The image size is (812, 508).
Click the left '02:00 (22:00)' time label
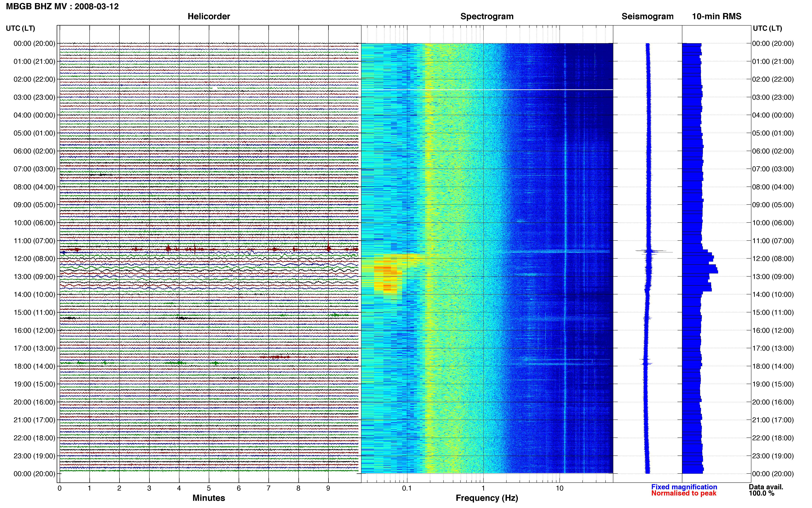(34, 79)
